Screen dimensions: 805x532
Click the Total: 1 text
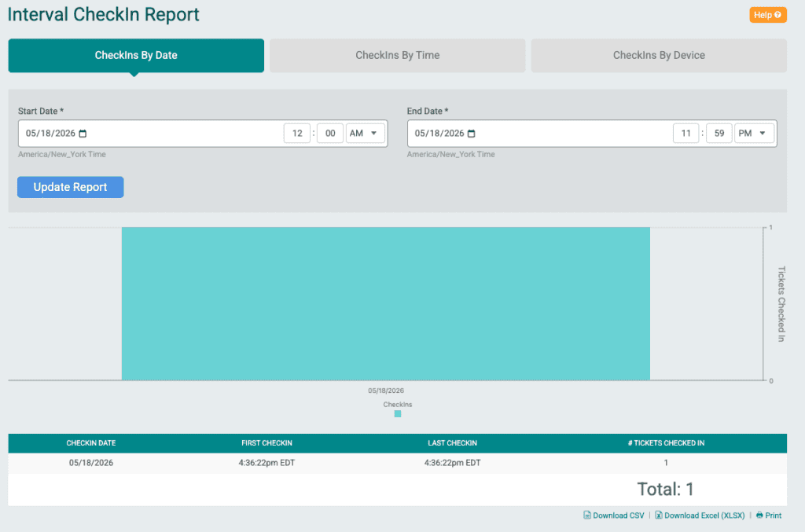(x=665, y=489)
